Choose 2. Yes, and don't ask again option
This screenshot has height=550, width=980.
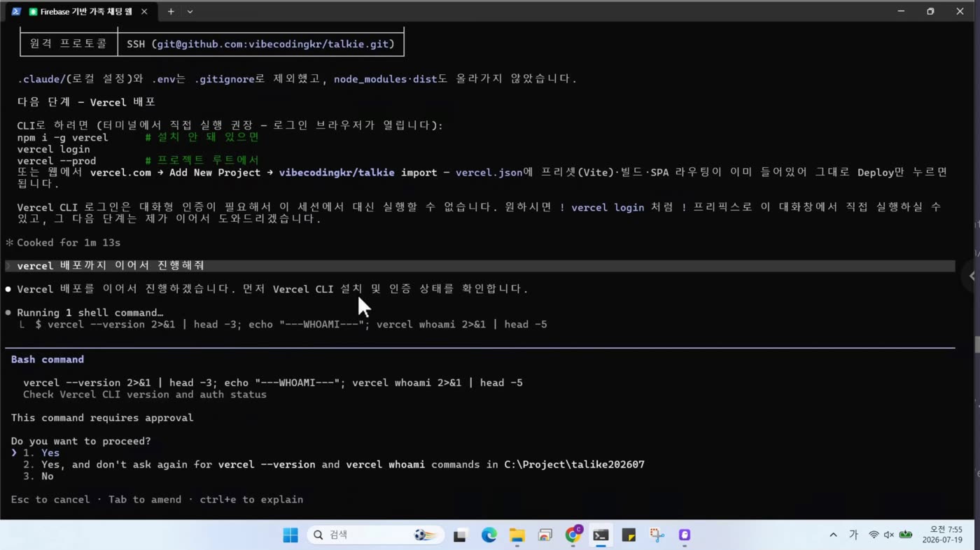pos(333,465)
